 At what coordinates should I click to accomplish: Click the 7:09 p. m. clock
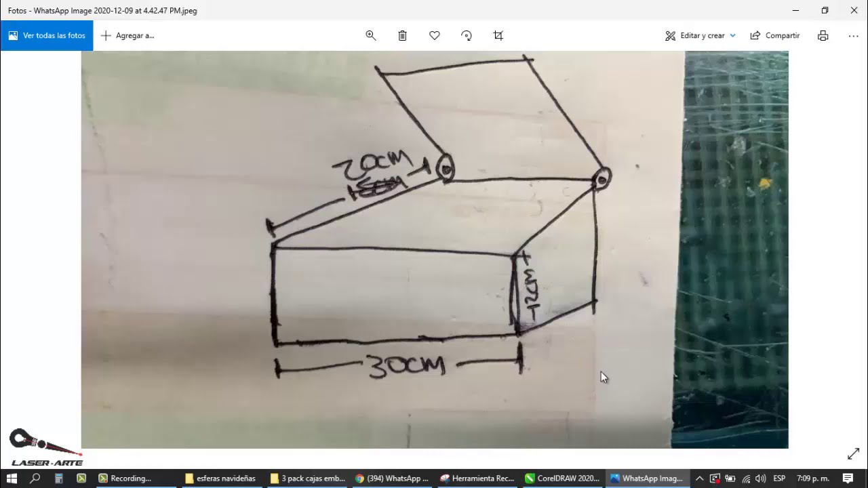click(813, 478)
